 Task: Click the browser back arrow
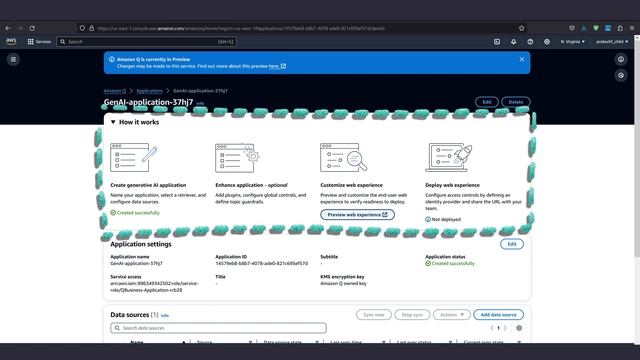[8, 28]
